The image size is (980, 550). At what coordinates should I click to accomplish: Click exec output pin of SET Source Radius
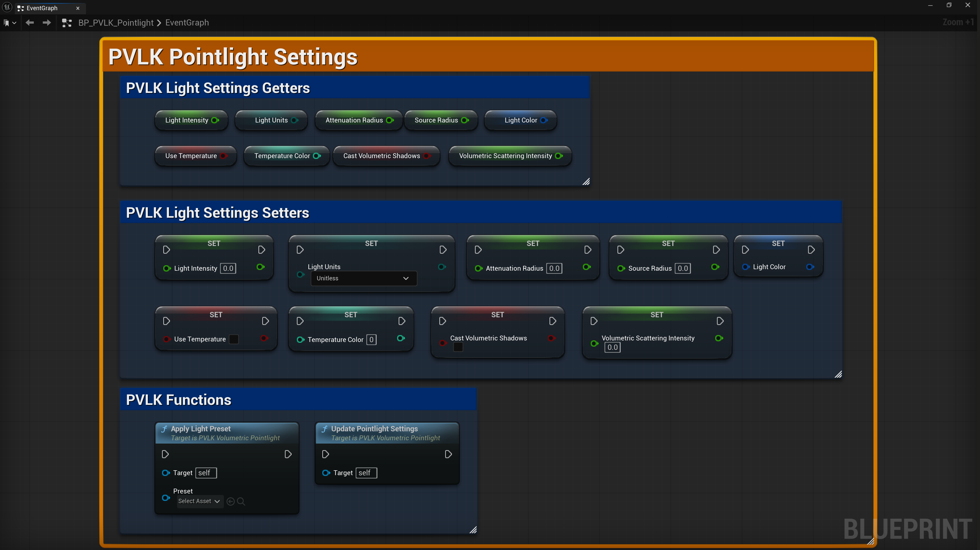pos(716,250)
